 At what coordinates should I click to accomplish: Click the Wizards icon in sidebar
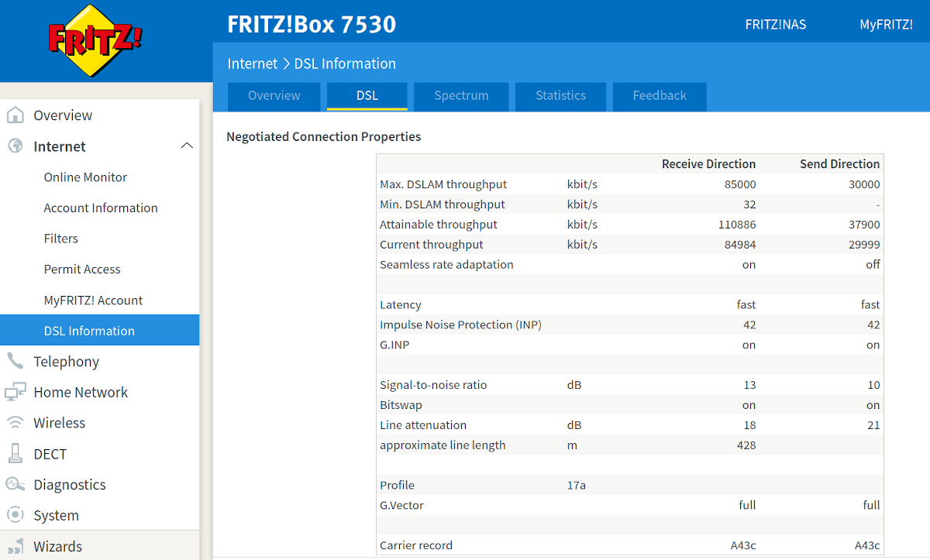(x=15, y=546)
